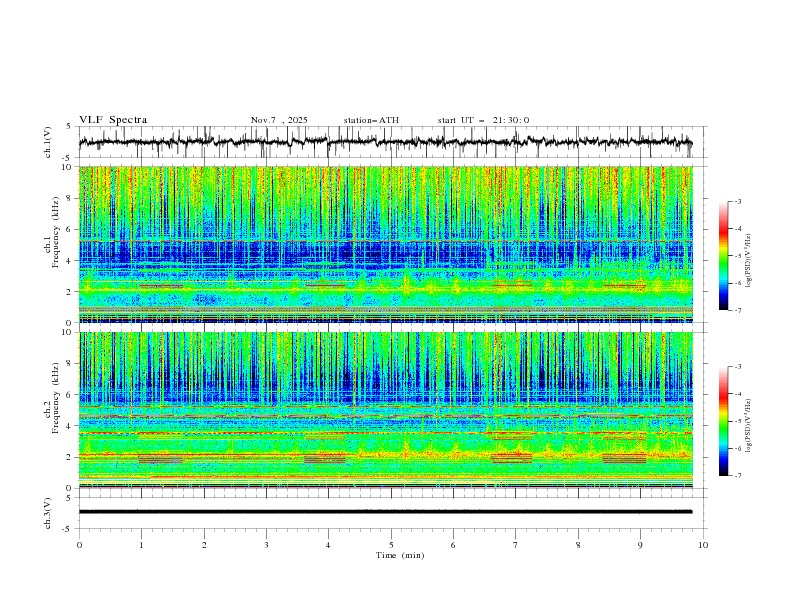The width and height of the screenshot is (792, 612).
Task: Click the ch.2 "Frequency (kHz)" axis label
Action: [x=55, y=398]
